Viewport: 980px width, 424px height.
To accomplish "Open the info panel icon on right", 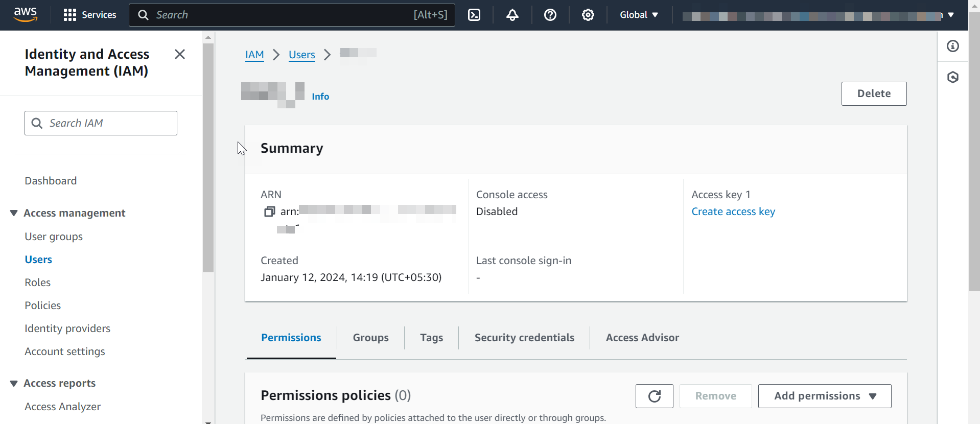I will pos(953,46).
